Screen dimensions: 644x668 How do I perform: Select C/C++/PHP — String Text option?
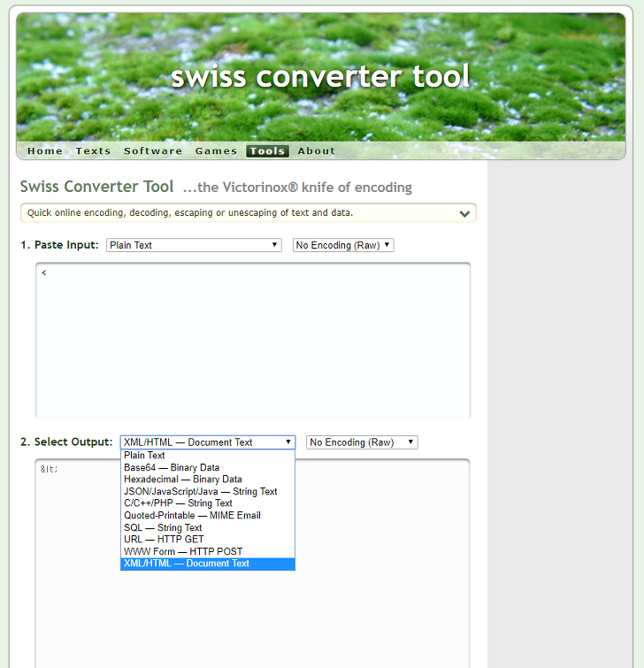tap(208, 503)
